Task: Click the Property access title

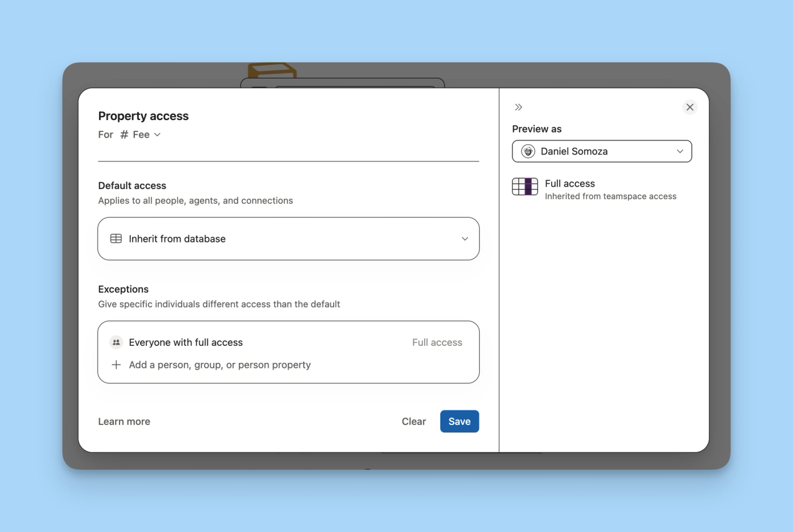Action: (143, 116)
